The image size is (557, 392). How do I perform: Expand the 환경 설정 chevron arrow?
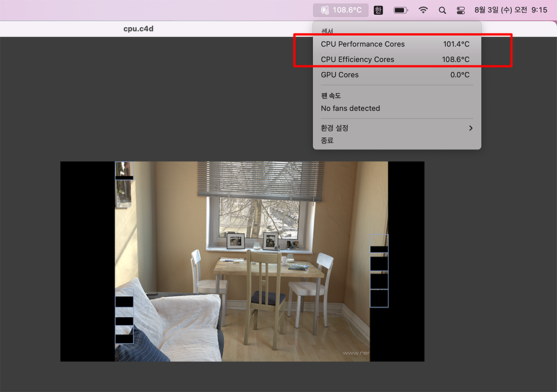[471, 128]
